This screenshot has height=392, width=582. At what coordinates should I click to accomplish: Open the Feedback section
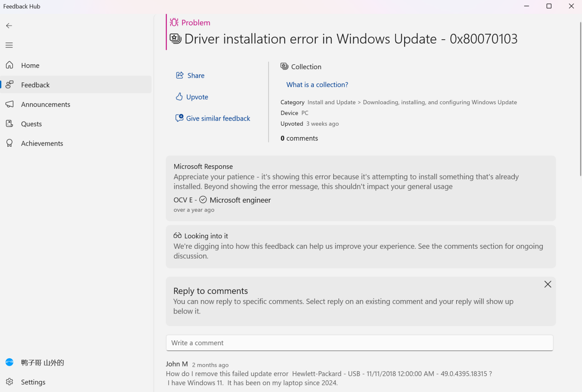tap(35, 85)
